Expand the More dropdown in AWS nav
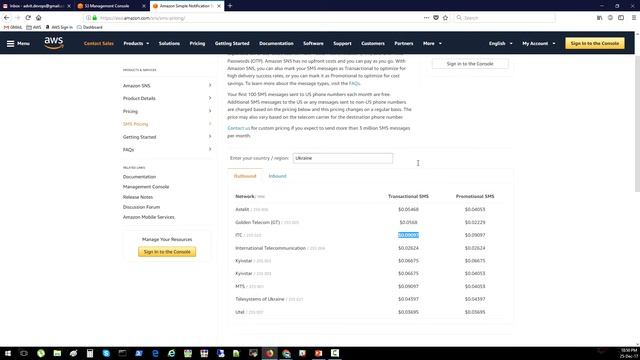Image resolution: width=640 pixels, height=360 pixels. pos(432,43)
